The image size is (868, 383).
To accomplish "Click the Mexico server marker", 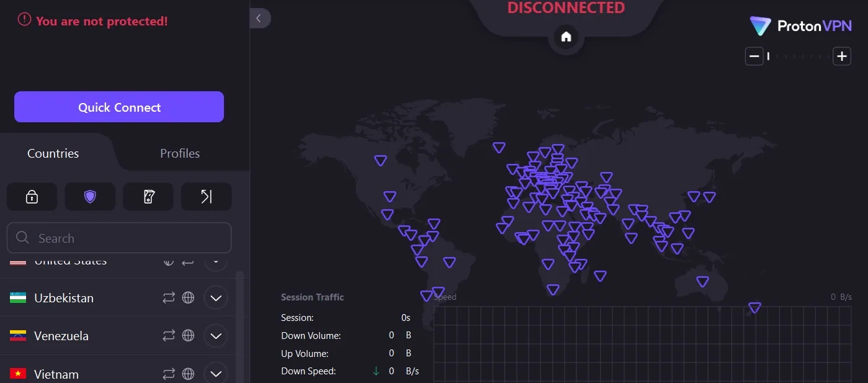I will [x=387, y=215].
